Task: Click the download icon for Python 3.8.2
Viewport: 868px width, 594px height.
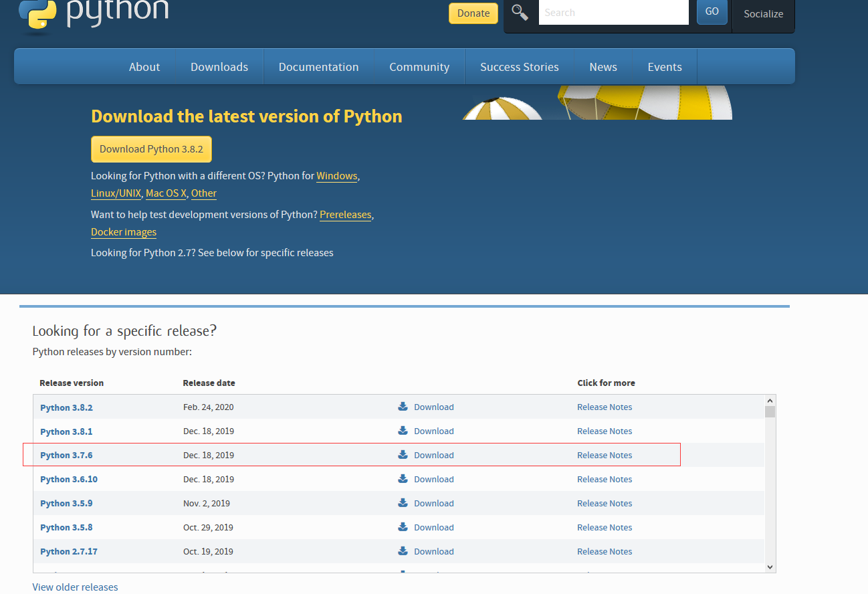Action: 402,406
